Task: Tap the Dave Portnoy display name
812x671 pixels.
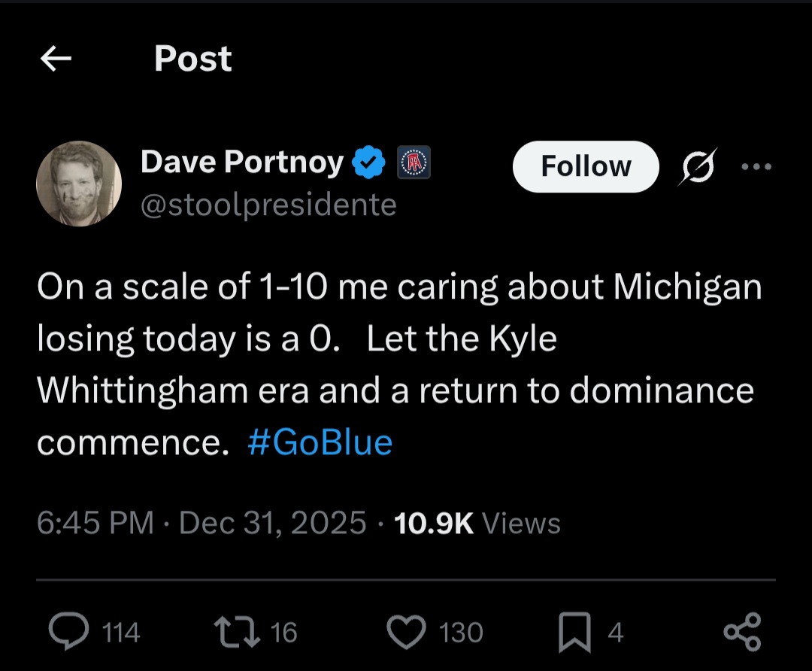Action: pos(241,162)
